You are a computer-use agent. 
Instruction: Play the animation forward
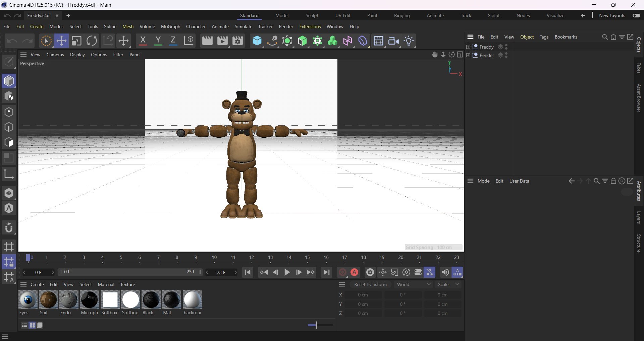(287, 272)
